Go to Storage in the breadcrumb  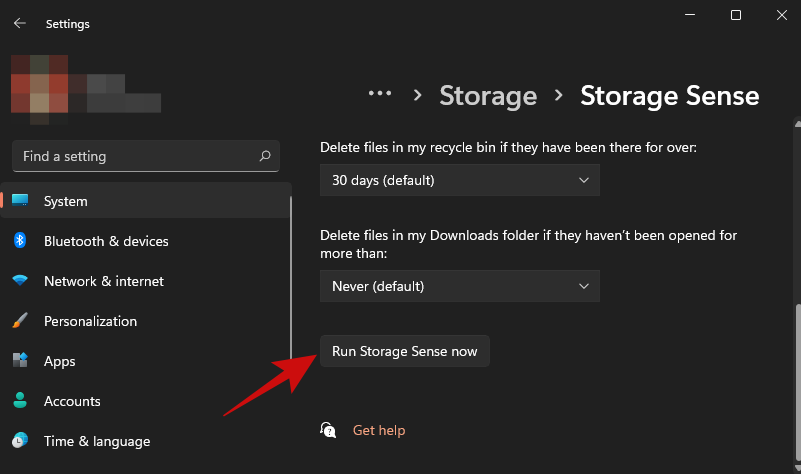(x=488, y=96)
